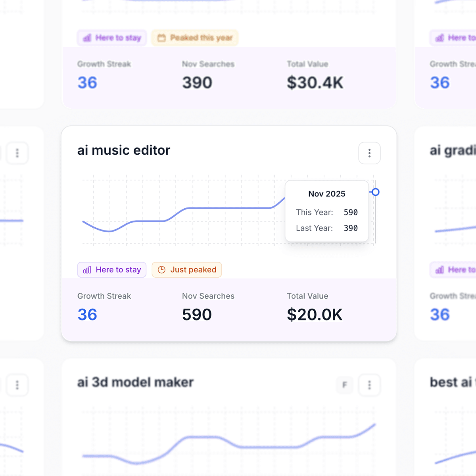Toggle the Here to stay badge on ai music editor
Screen dimensions: 476x476
pyautogui.click(x=112, y=270)
